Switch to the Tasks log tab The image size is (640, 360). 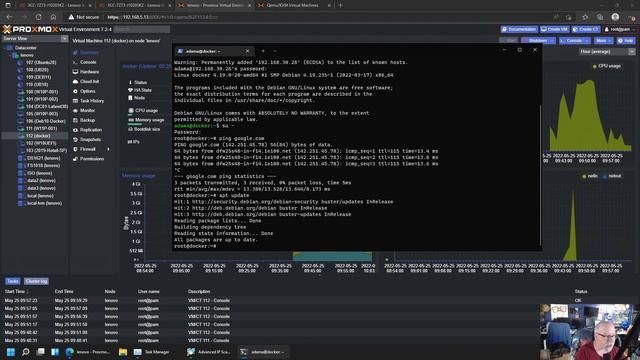(13, 281)
